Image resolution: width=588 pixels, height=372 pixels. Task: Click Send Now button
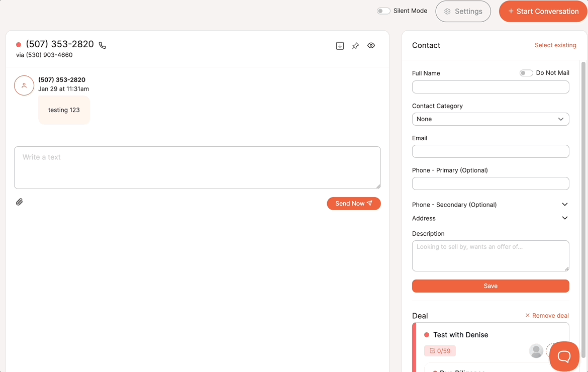coord(354,204)
